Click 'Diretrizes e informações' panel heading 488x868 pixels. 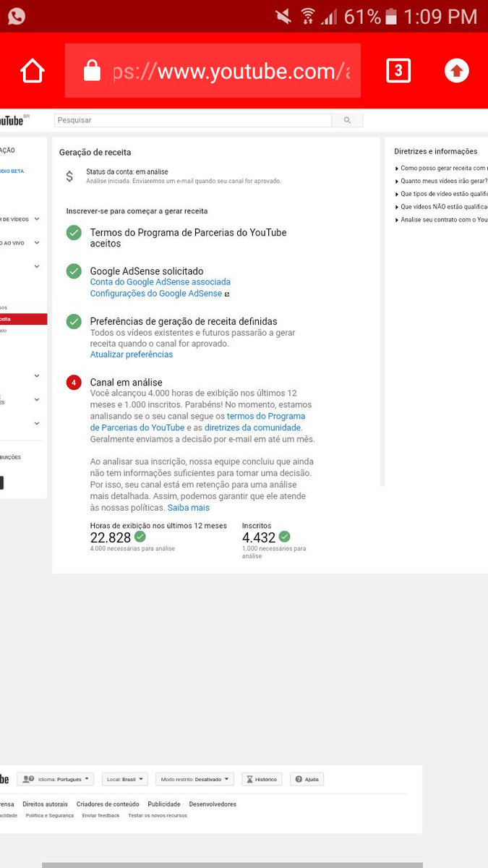click(436, 151)
